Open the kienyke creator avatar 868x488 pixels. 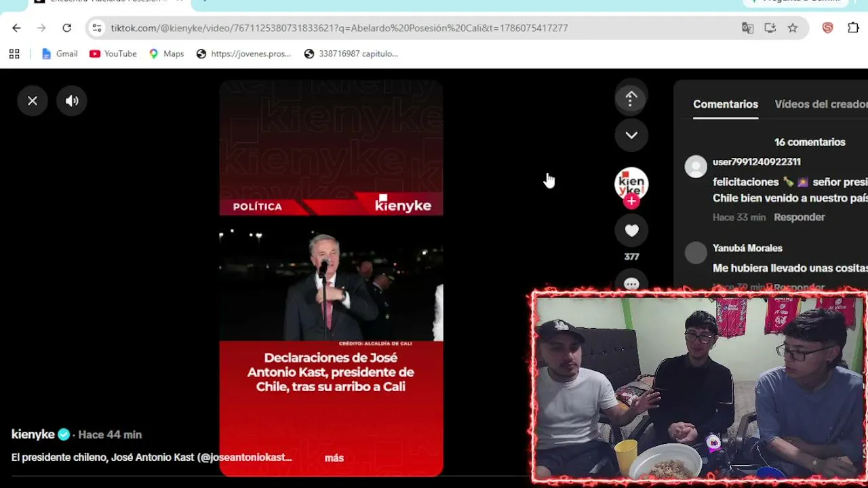(631, 183)
